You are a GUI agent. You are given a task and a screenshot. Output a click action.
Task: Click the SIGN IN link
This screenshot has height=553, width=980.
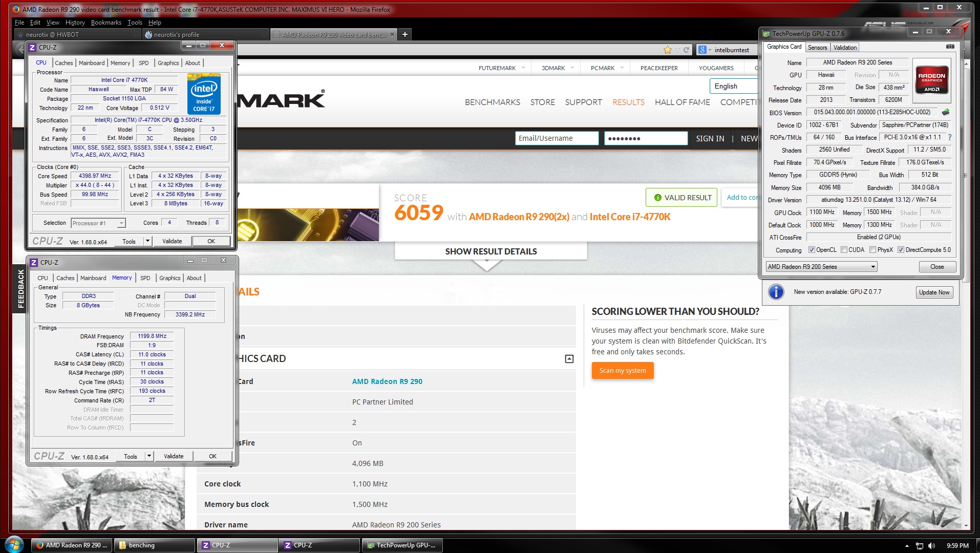coord(710,138)
